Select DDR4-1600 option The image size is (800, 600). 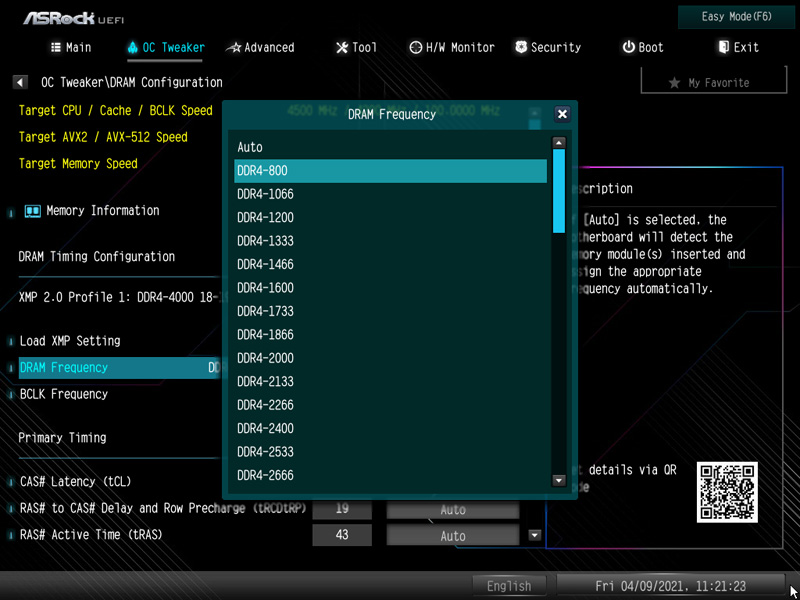(390, 288)
